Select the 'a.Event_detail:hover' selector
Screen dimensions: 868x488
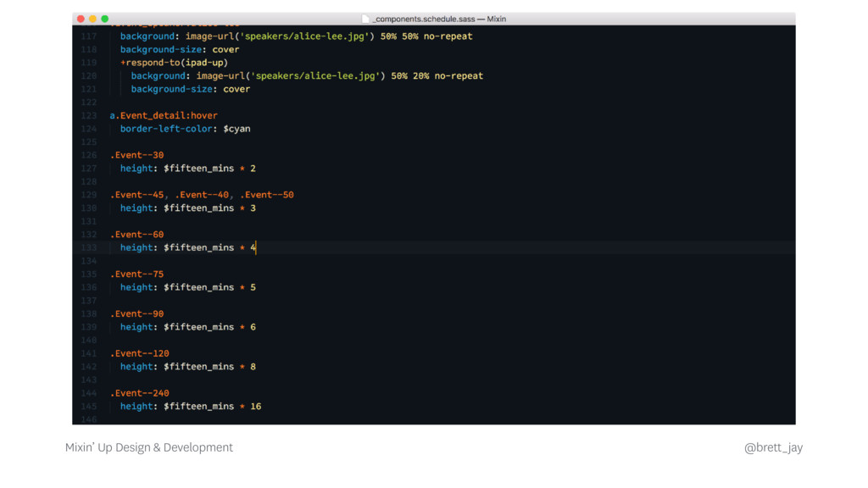[x=164, y=115]
